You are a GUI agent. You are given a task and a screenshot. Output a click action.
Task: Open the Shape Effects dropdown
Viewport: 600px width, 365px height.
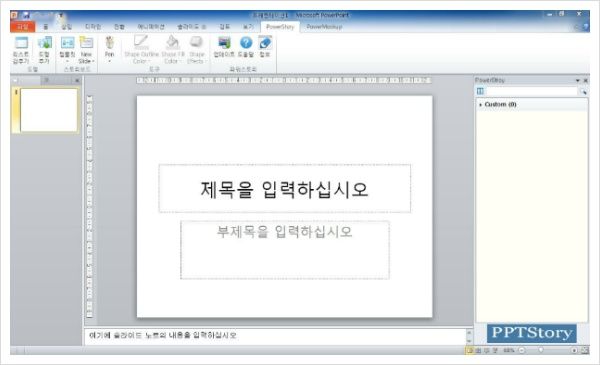pyautogui.click(x=196, y=50)
